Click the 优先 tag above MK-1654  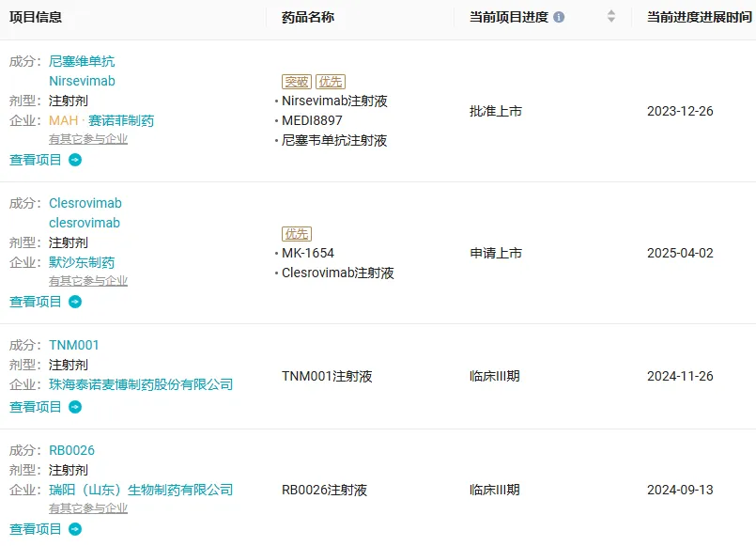click(297, 234)
